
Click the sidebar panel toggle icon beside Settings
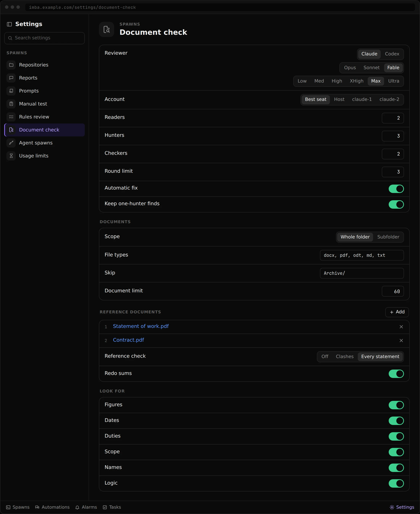coord(9,24)
